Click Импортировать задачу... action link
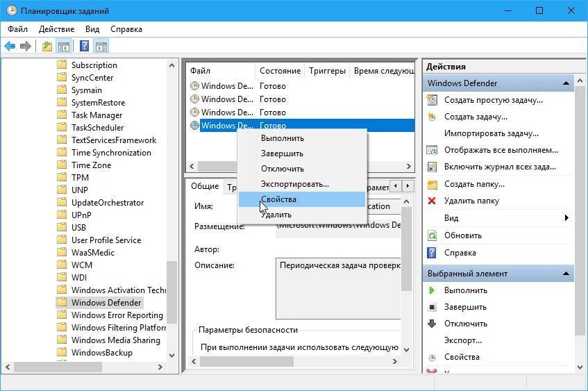 click(x=492, y=133)
